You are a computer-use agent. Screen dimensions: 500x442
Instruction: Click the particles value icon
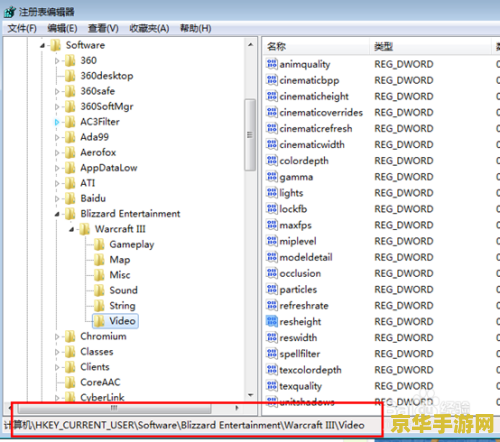coord(272,289)
